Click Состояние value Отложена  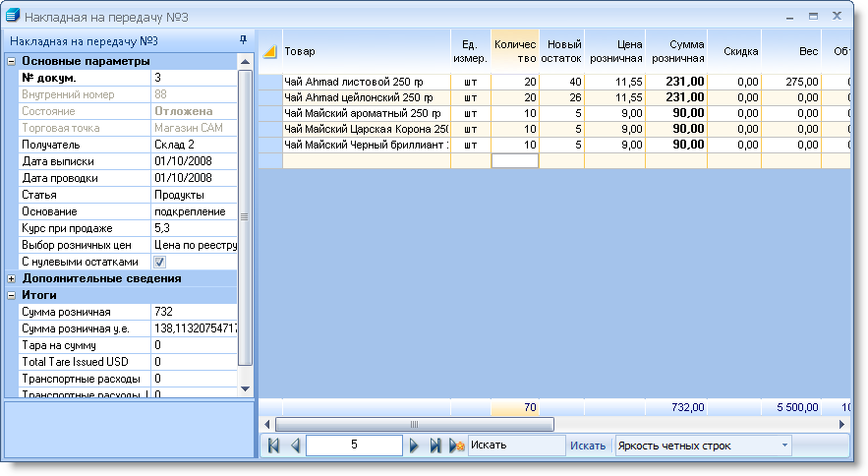pyautogui.click(x=194, y=111)
